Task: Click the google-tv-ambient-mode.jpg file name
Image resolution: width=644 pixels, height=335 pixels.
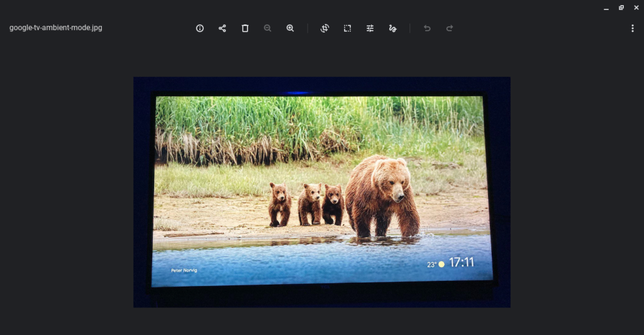Action: pos(56,28)
